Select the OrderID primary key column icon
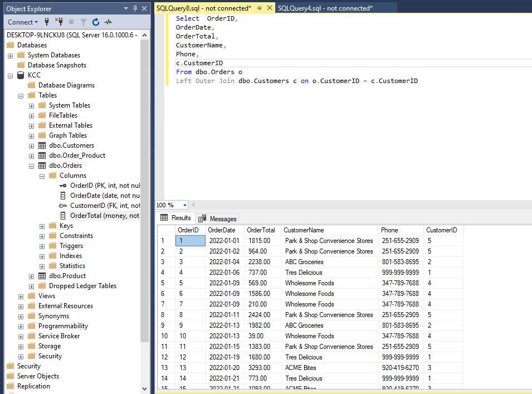 63,185
